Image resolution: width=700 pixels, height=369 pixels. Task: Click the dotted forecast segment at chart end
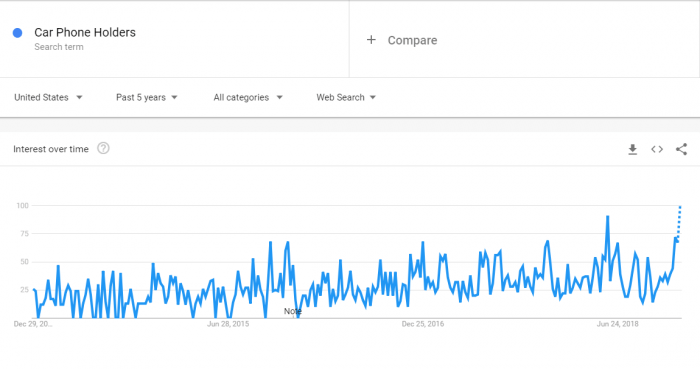679,224
